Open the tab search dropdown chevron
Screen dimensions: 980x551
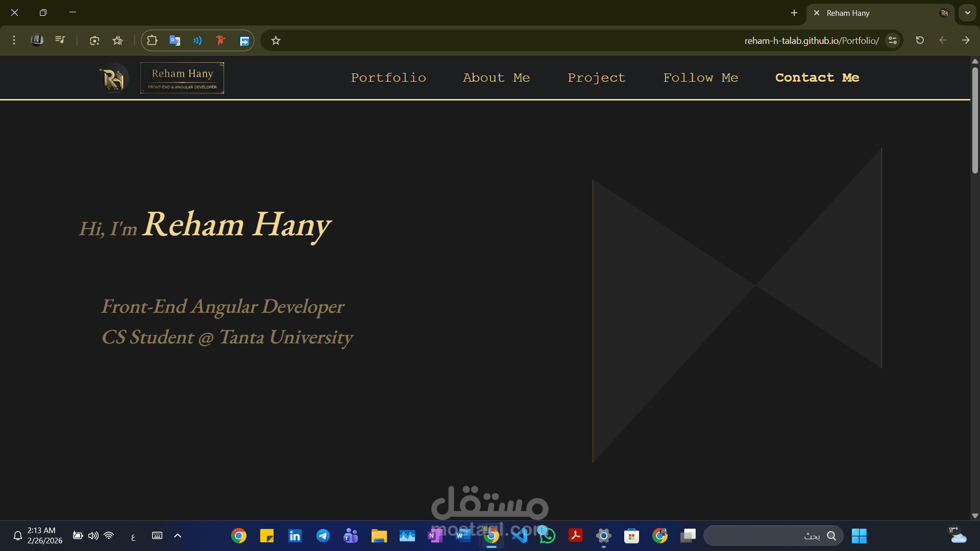(966, 13)
